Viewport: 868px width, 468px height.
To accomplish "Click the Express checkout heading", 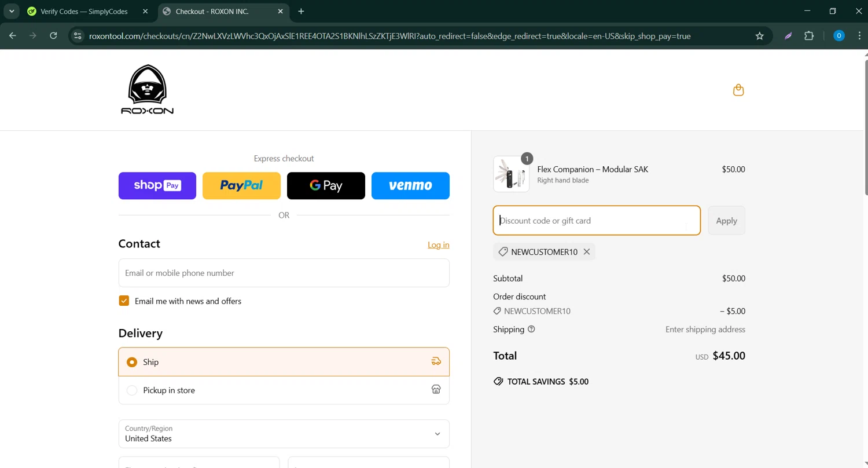I will (x=284, y=158).
